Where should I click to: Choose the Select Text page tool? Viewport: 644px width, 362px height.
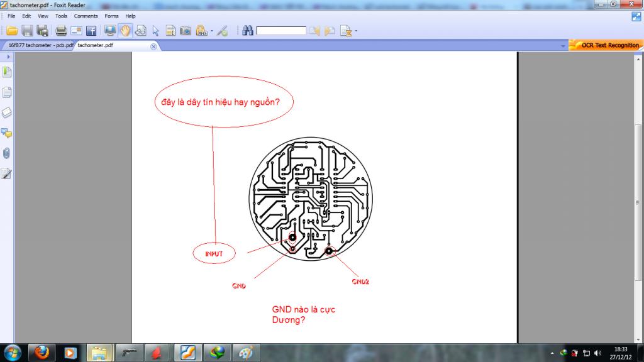coord(170,31)
